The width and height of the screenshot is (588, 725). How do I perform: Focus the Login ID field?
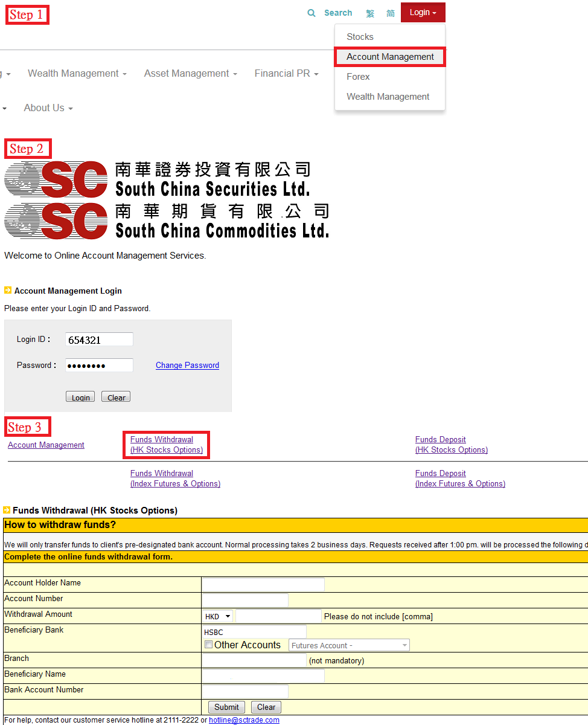pos(99,340)
